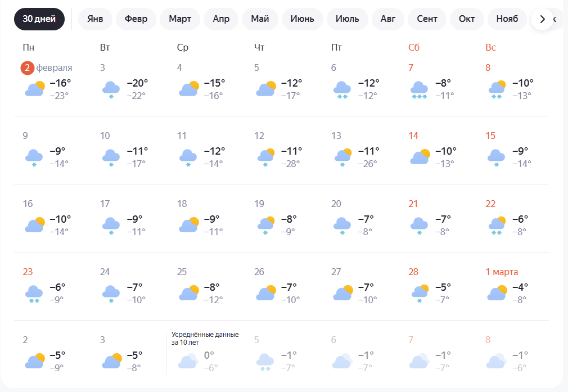
Task: Click the highlighted current date circle 2
Action: [28, 68]
